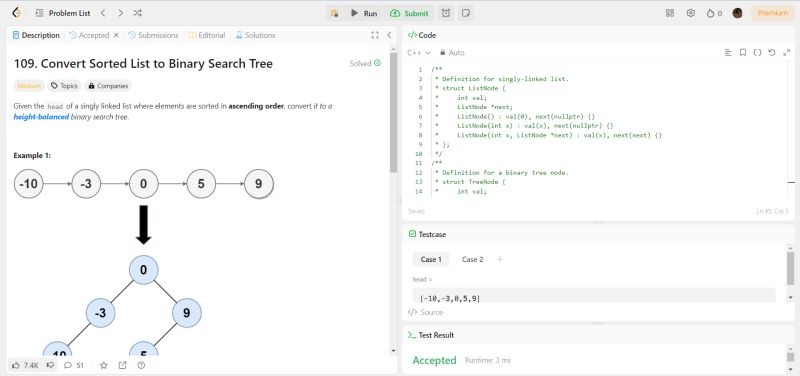Click the description panel vertical scrollbar

click(x=393, y=112)
